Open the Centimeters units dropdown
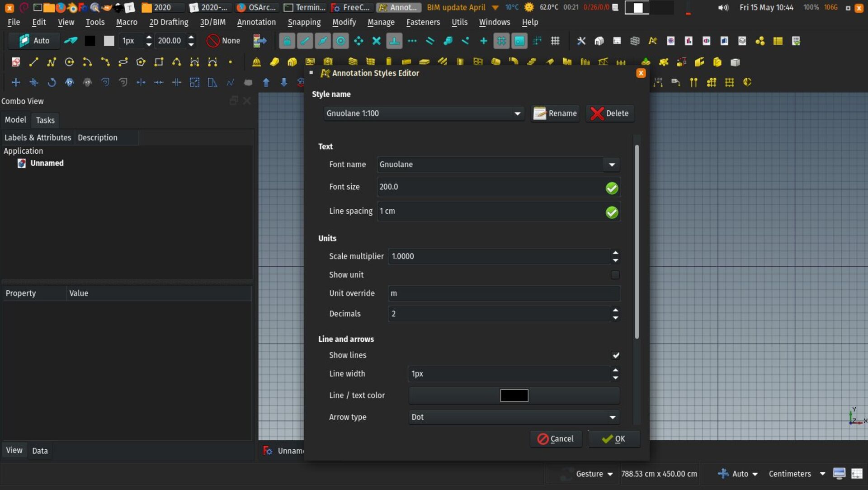 tap(796, 474)
